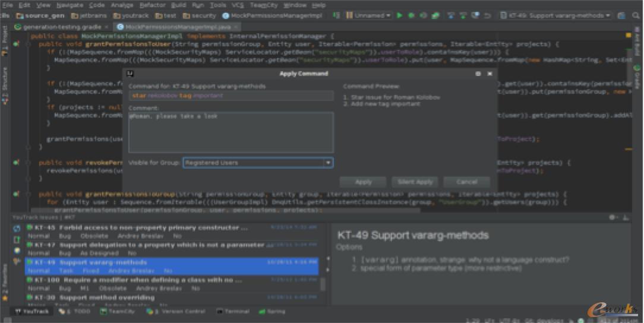644x323 pixels.
Task: Switch to generation.testing.gradle editor tab
Action: [x=61, y=27]
